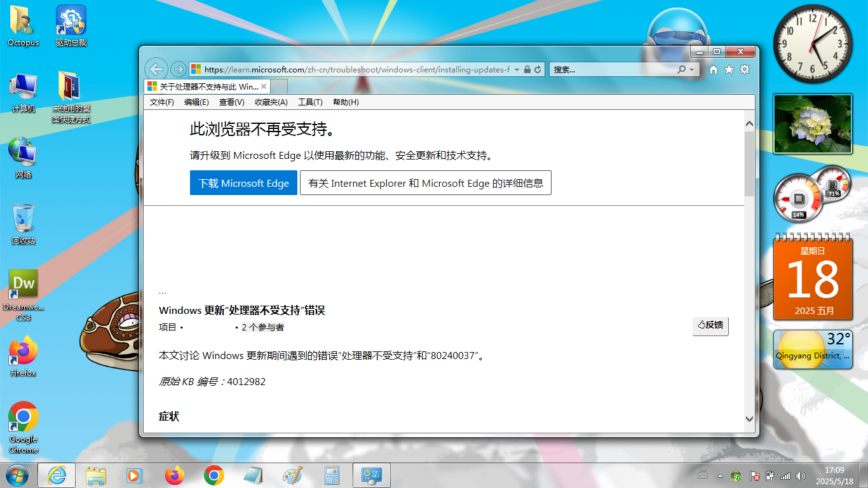868x488 pixels.
Task: Click the volume speaker tray icon
Action: click(800, 475)
